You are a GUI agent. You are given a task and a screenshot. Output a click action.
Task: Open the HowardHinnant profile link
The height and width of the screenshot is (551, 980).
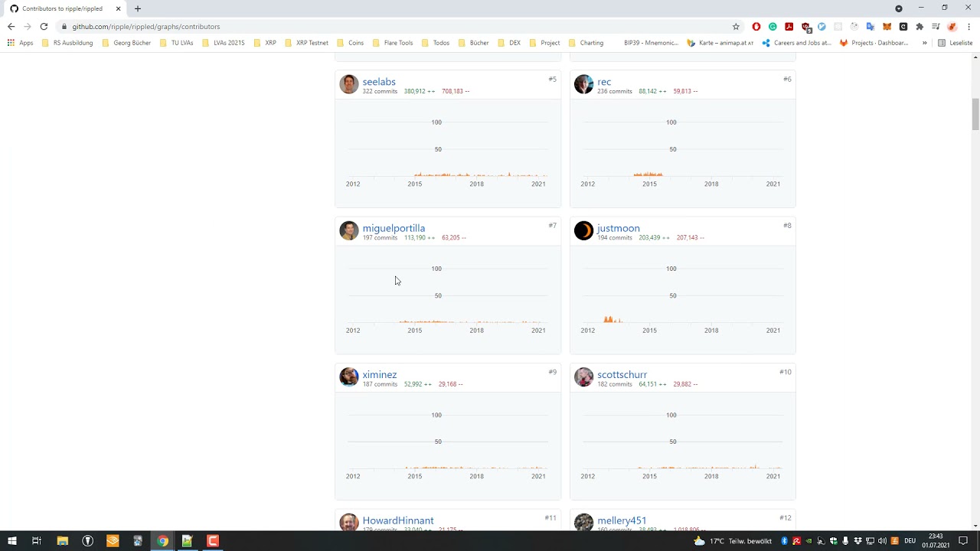[x=398, y=520]
